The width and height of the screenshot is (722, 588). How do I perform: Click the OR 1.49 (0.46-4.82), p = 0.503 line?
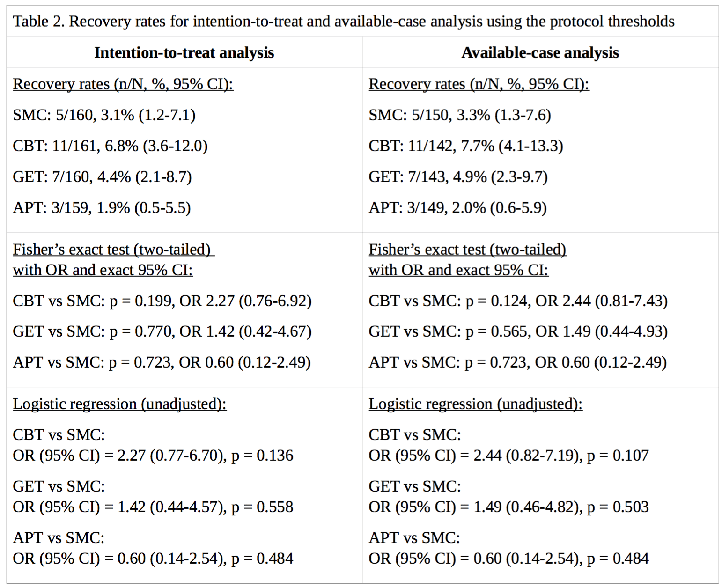pyautogui.click(x=508, y=507)
